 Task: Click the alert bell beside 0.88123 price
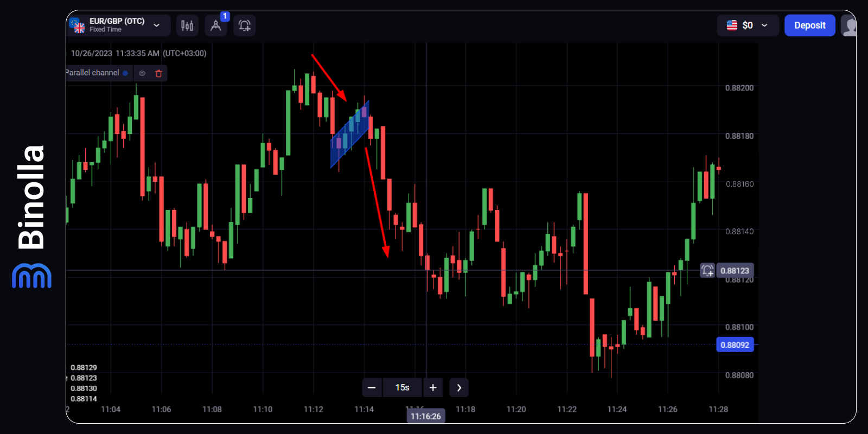tap(707, 270)
